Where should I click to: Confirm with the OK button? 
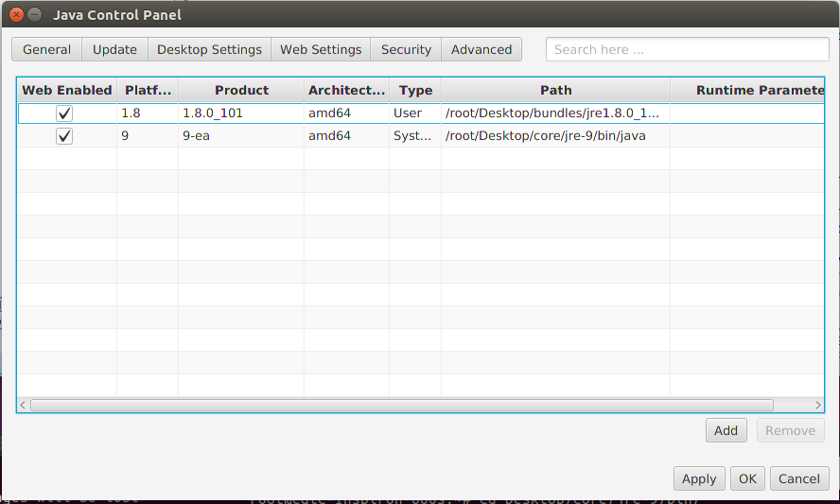click(x=747, y=478)
